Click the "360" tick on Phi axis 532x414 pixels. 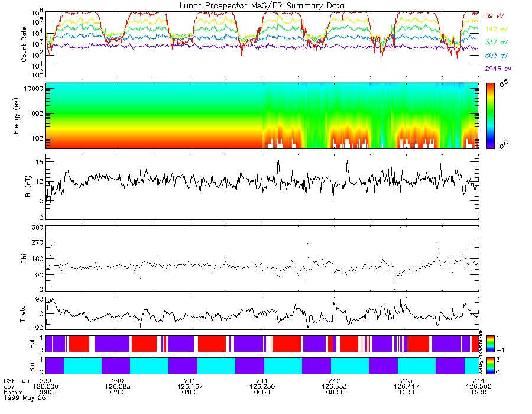click(x=38, y=227)
